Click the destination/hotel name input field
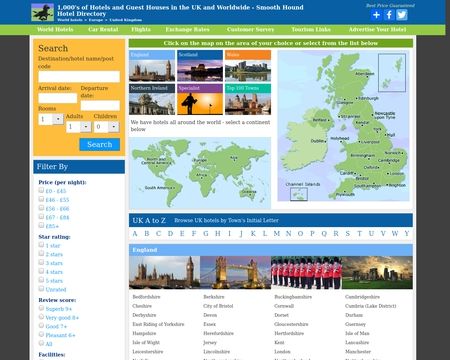Image resolution: width=450 pixels, height=360 pixels. (79, 77)
